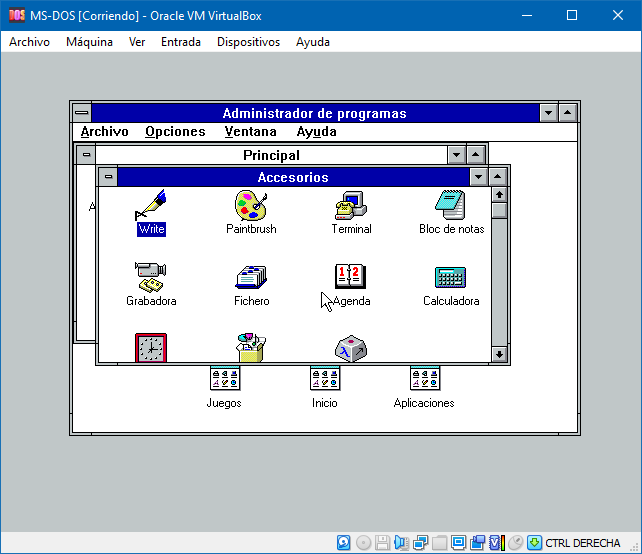Click the Administrador de programas title bar

(x=315, y=113)
